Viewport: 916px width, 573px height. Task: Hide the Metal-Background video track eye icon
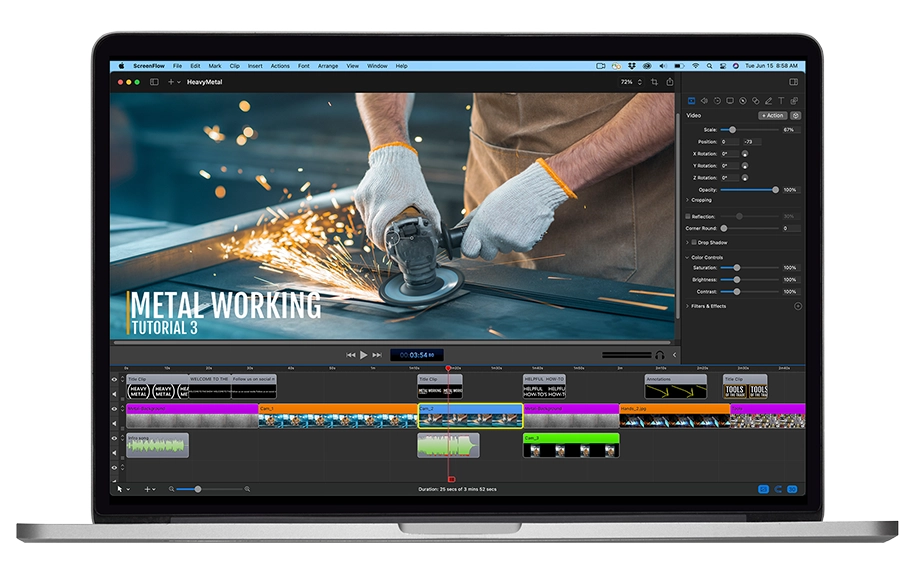tap(114, 409)
